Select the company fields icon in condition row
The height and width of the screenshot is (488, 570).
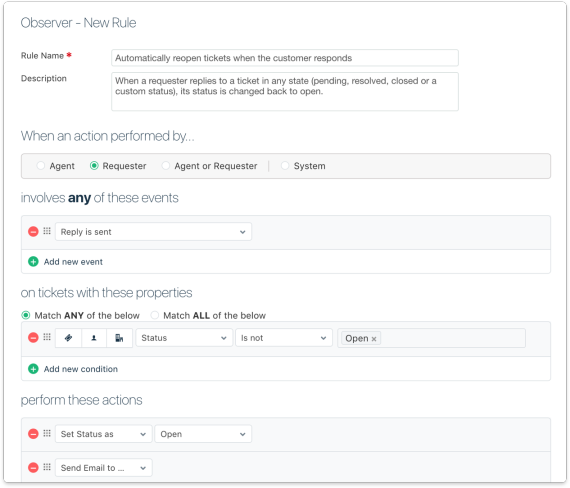coord(119,338)
